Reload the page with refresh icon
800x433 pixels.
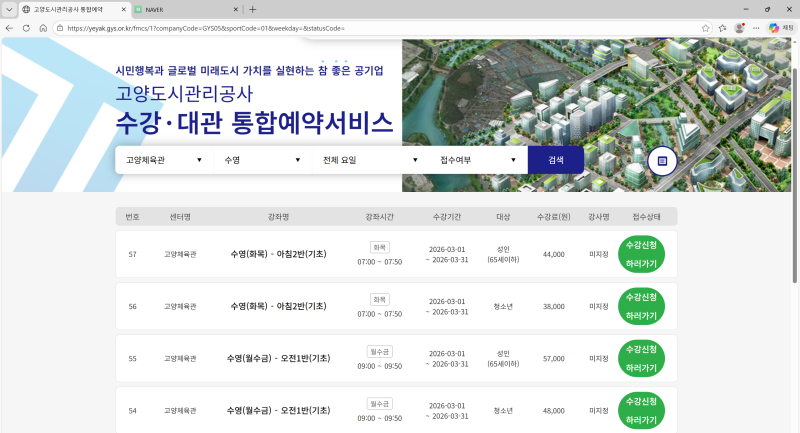[26, 28]
